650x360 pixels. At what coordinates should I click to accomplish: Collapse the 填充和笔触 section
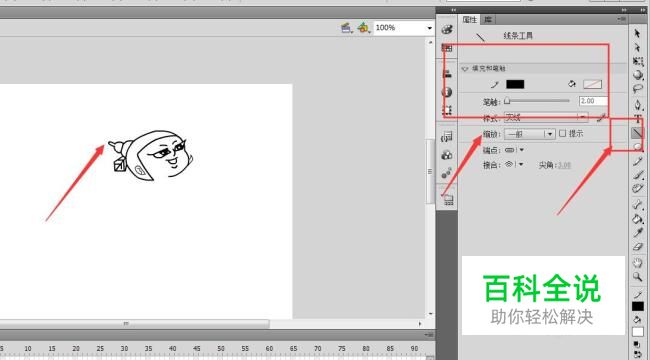[465, 69]
